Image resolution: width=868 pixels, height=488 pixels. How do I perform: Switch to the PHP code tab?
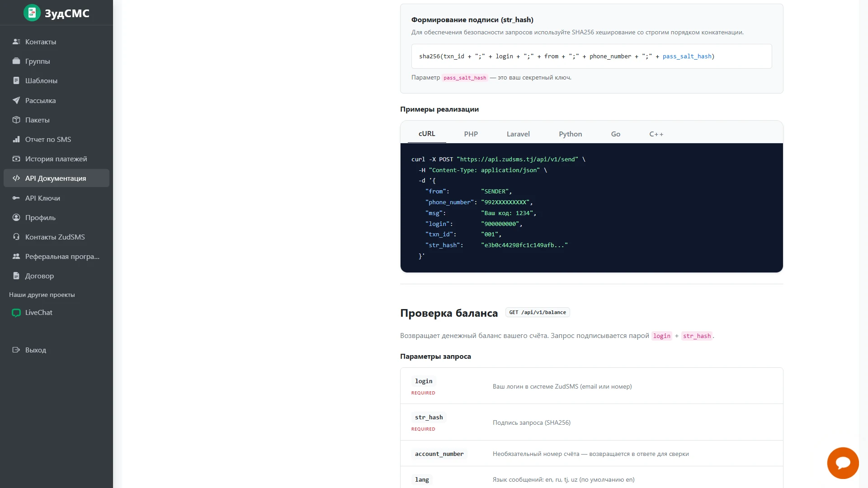click(x=471, y=134)
